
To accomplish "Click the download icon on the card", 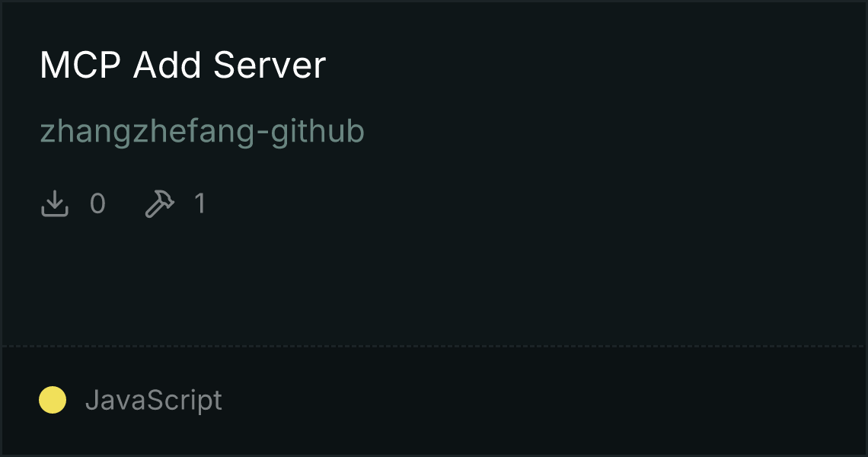I will (x=55, y=203).
